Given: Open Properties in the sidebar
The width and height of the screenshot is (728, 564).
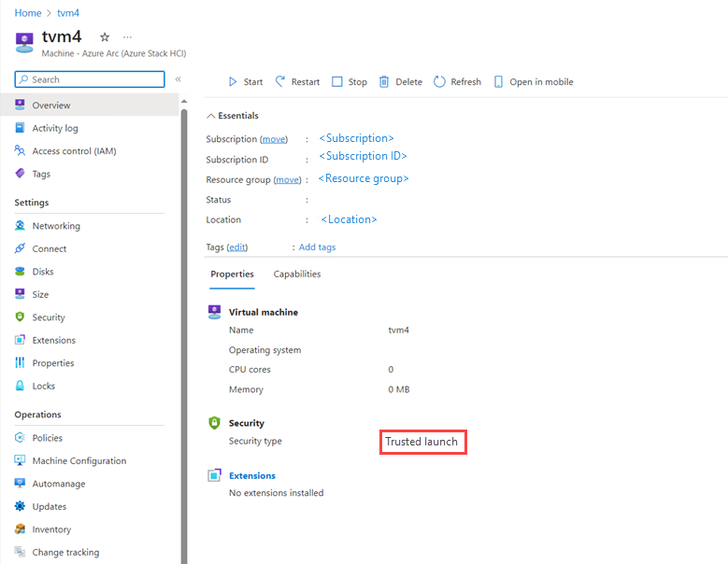Looking at the screenshot, I should (53, 363).
